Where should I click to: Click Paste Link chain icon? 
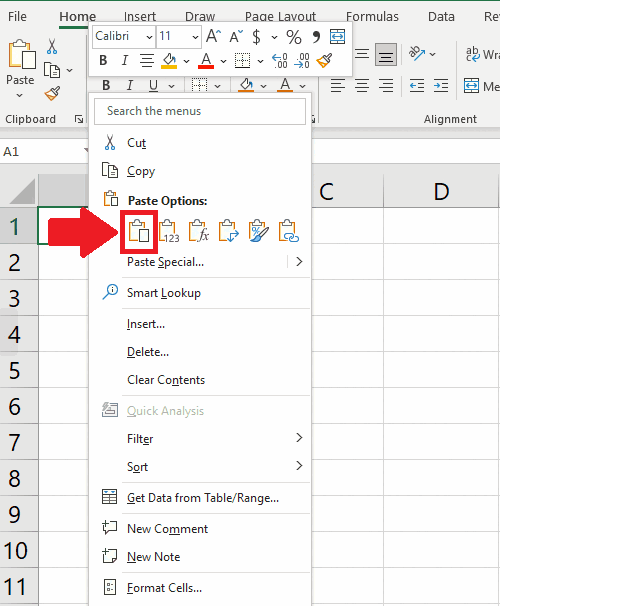point(289,231)
